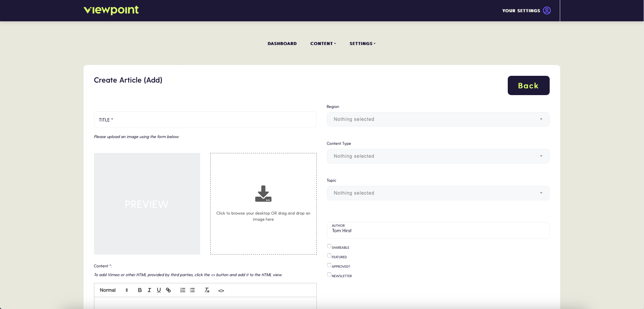Insert a link via toolbar
The image size is (644, 309).
coord(168,290)
